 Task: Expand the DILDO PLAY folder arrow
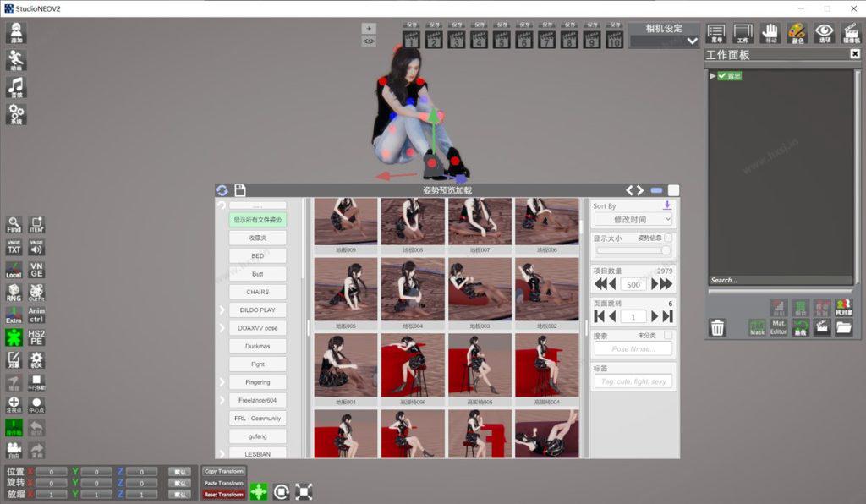[222, 310]
